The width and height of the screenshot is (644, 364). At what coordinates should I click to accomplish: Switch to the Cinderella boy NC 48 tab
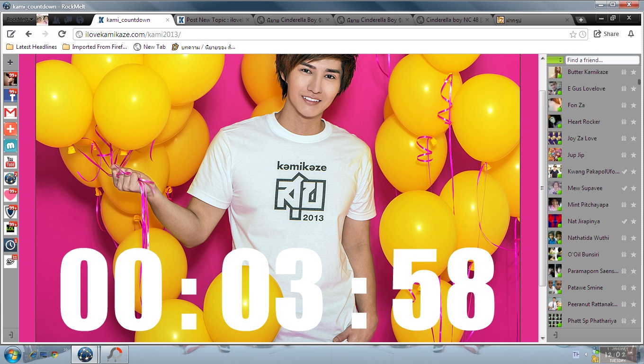coord(452,20)
